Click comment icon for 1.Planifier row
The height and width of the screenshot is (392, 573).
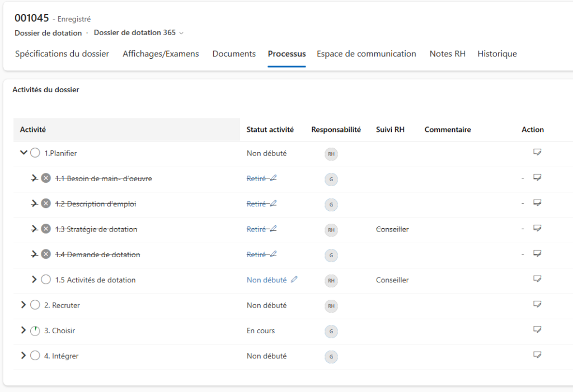coord(537,152)
